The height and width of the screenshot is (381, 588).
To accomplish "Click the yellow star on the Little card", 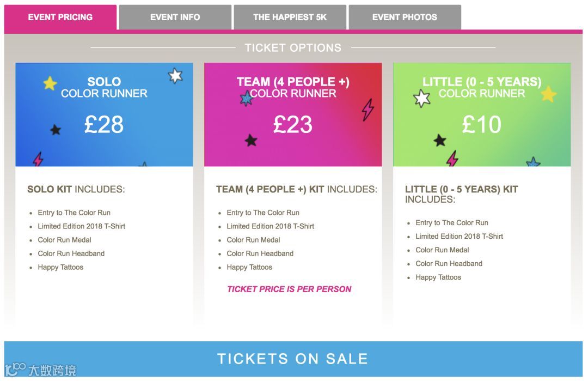I will [548, 94].
